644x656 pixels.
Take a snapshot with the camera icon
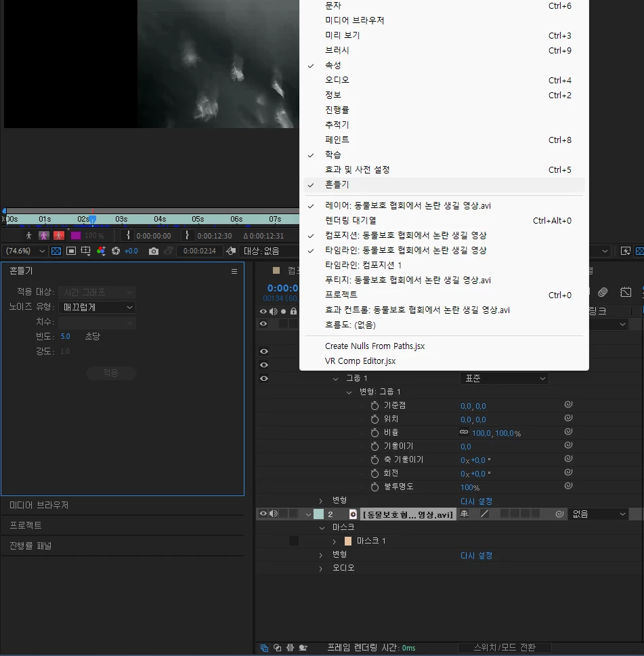[x=154, y=251]
